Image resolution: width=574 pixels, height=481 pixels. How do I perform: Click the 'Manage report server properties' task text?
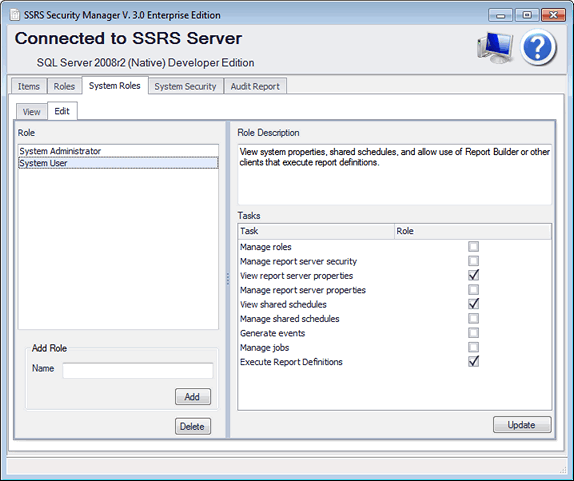[x=302, y=290]
